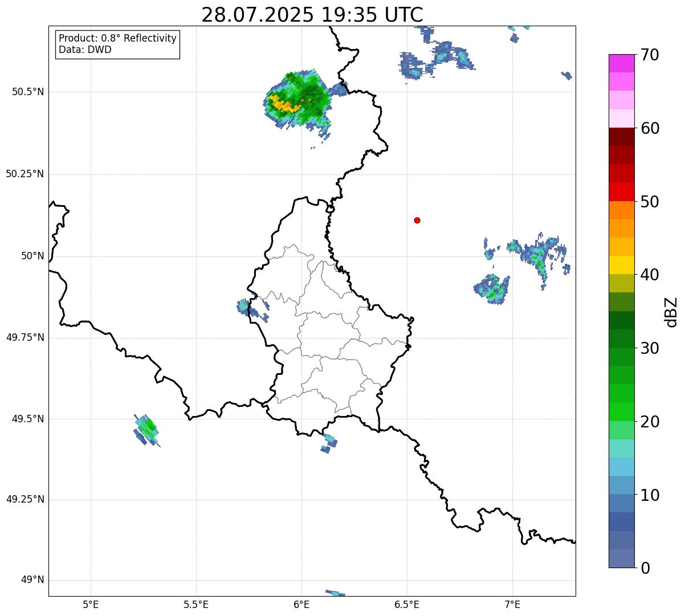The image size is (685, 616).
Task: Click the red station marker dot
Action: [x=417, y=220]
